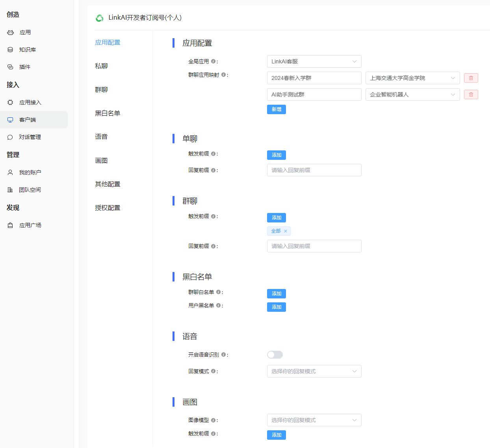This screenshot has height=448, width=490.
Task: Toggle the 开启语音识别 switch
Action: tap(275, 355)
